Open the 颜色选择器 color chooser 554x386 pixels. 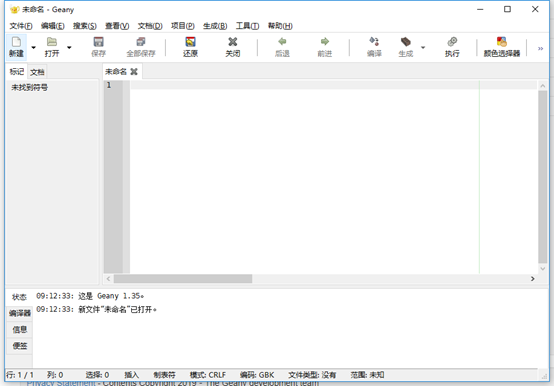(502, 47)
